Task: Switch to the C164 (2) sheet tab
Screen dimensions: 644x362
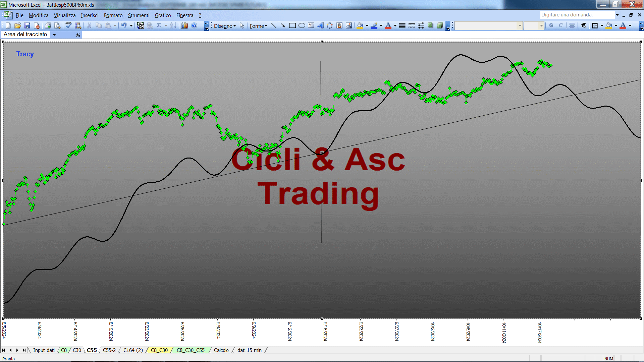Action: click(x=133, y=350)
